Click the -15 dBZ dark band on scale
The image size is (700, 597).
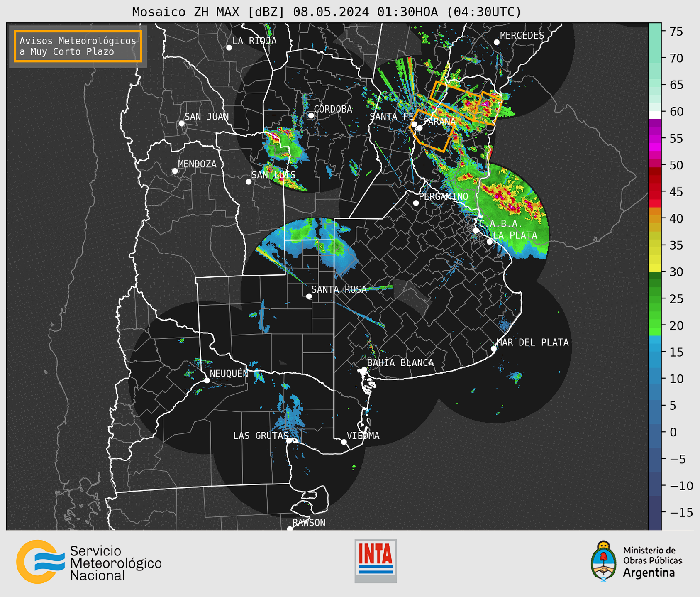(x=655, y=512)
